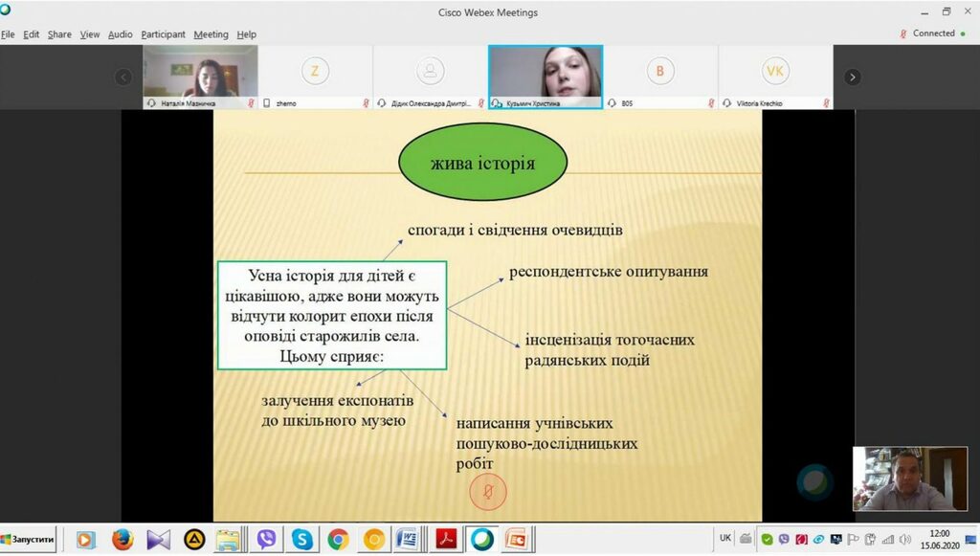Open Google Chrome from the taskbar
Viewport: 980px width, 556px height.
[x=337, y=539]
